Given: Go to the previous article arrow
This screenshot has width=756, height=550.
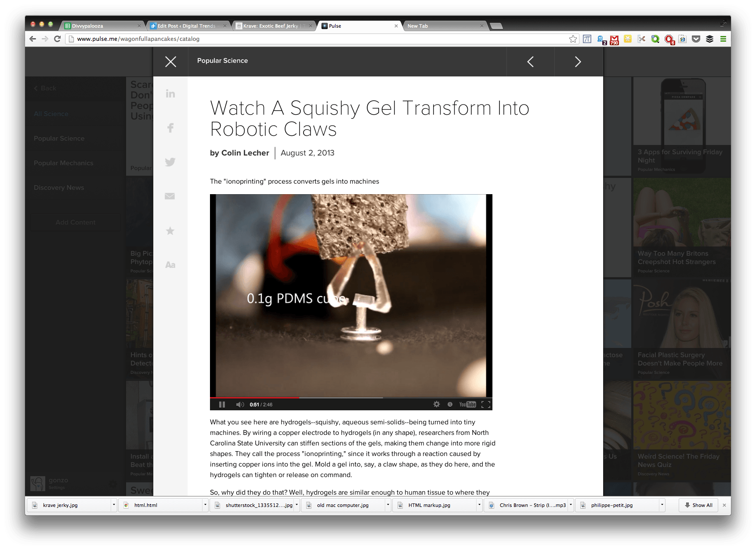Looking at the screenshot, I should pos(531,62).
